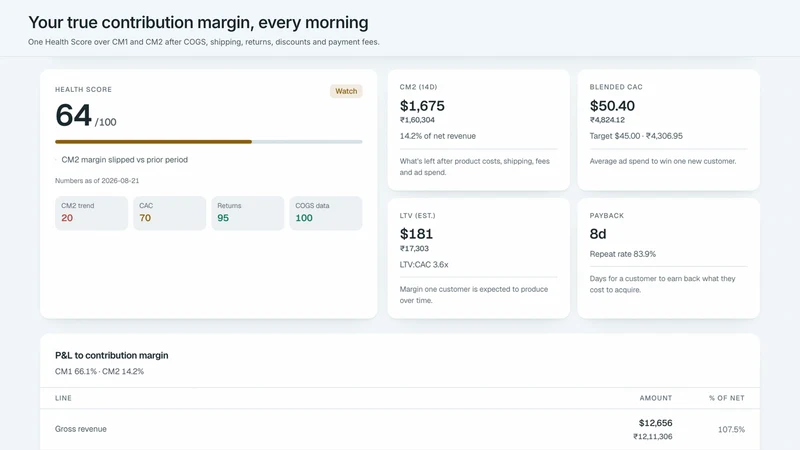The height and width of the screenshot is (450, 800).
Task: Select the CM2 trend 20 tile
Action: tap(91, 213)
